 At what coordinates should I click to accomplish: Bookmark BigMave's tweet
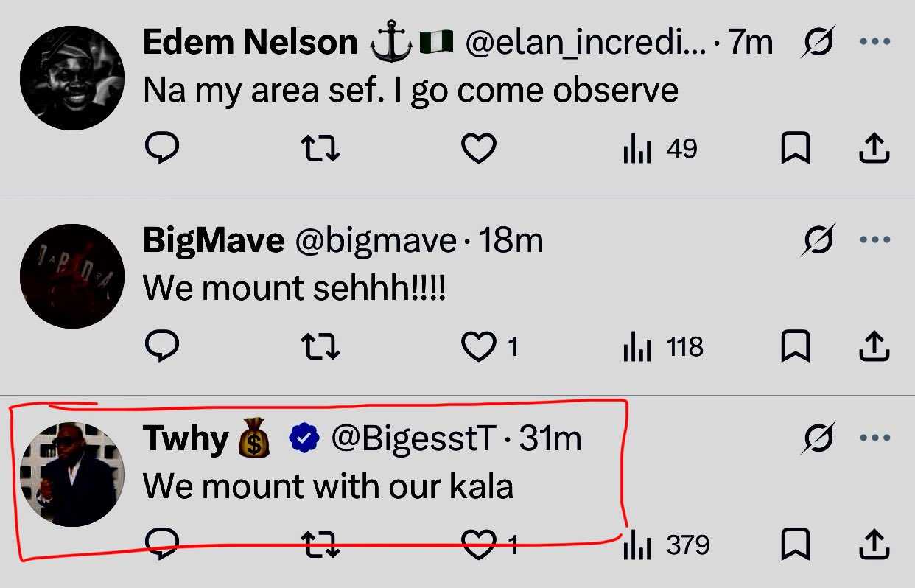coord(795,347)
